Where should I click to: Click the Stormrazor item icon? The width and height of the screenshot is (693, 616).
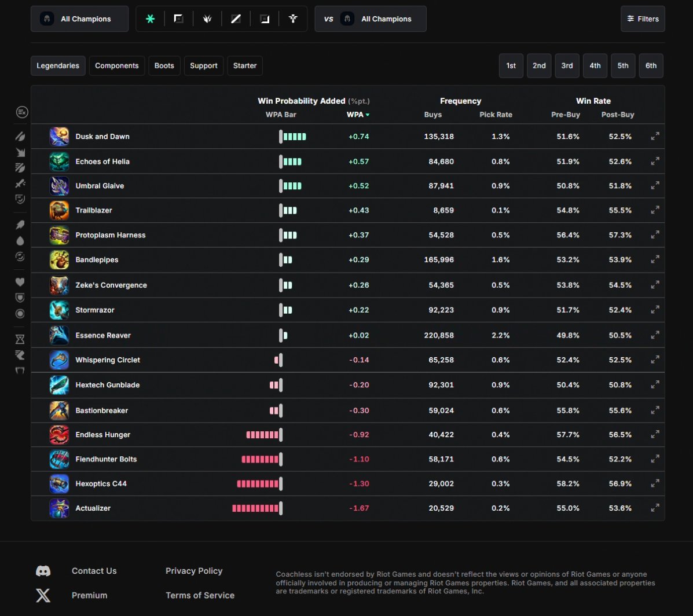59,310
